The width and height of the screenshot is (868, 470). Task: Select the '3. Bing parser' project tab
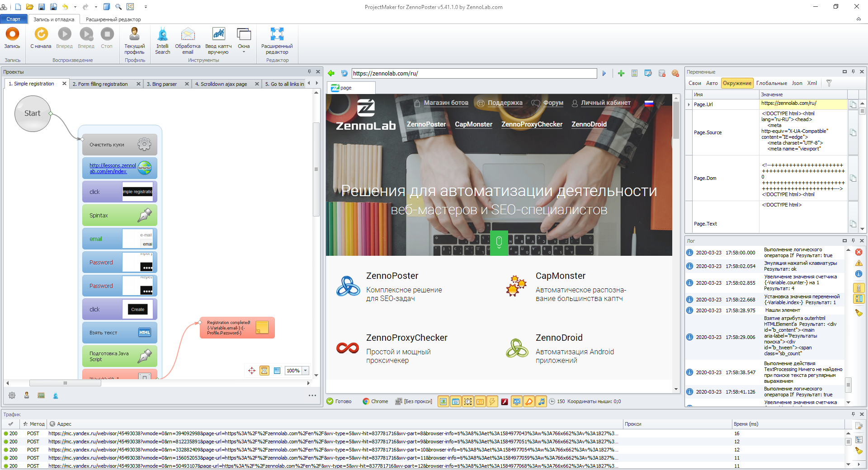161,84
